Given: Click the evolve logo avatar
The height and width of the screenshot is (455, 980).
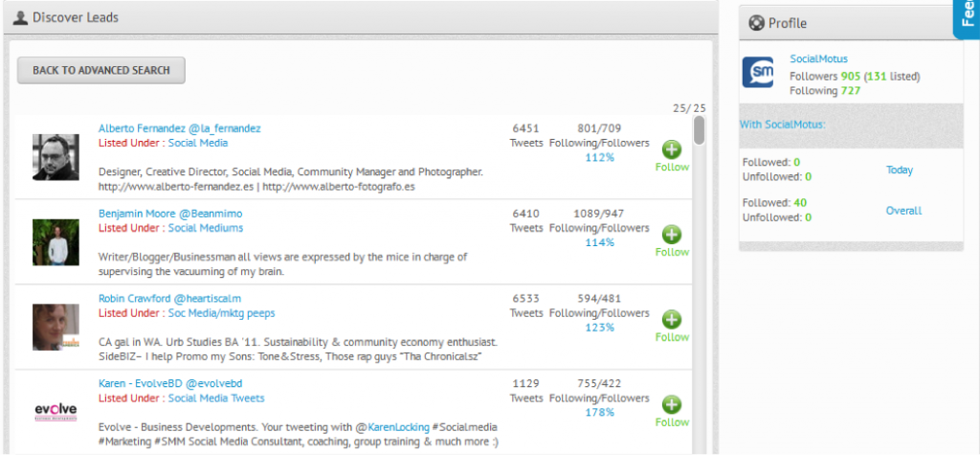Looking at the screenshot, I should pyautogui.click(x=56, y=413).
